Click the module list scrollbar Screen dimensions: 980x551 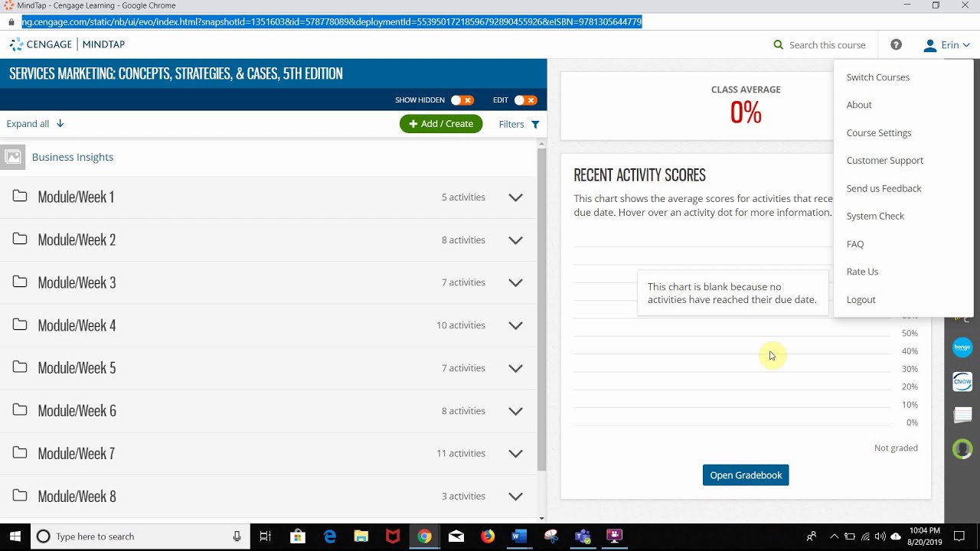(x=541, y=310)
